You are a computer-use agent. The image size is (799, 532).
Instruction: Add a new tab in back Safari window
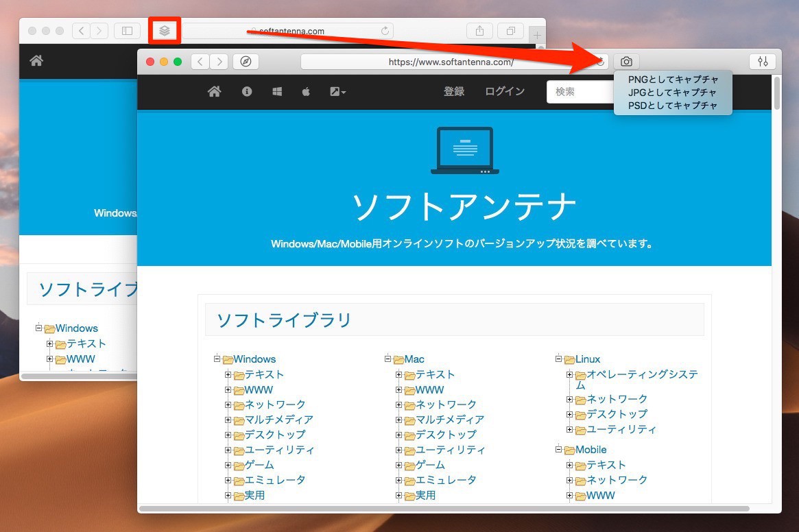(x=537, y=35)
